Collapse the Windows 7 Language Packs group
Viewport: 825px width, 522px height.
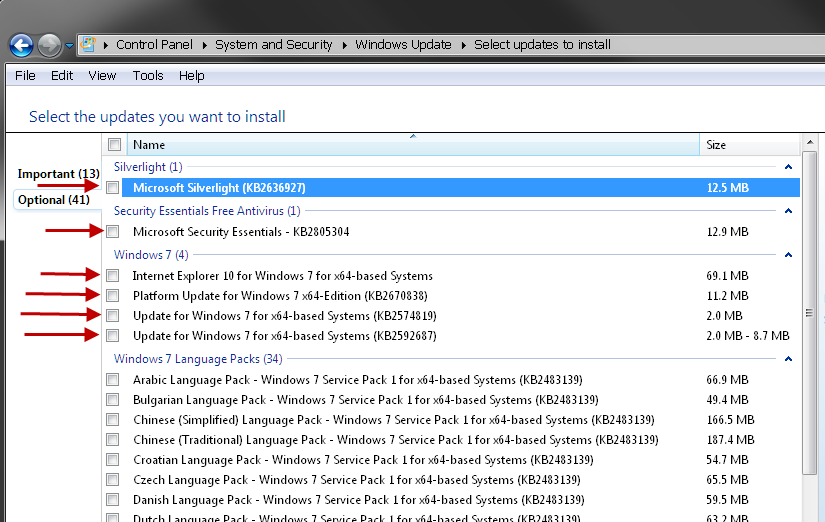click(788, 359)
